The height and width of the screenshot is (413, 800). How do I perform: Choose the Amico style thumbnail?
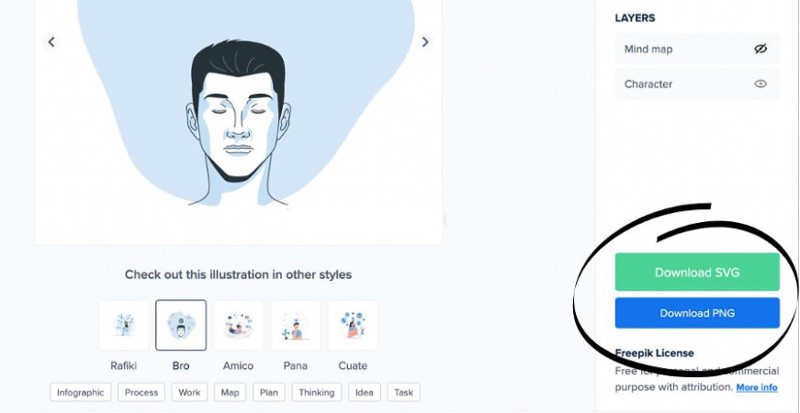pyautogui.click(x=238, y=325)
